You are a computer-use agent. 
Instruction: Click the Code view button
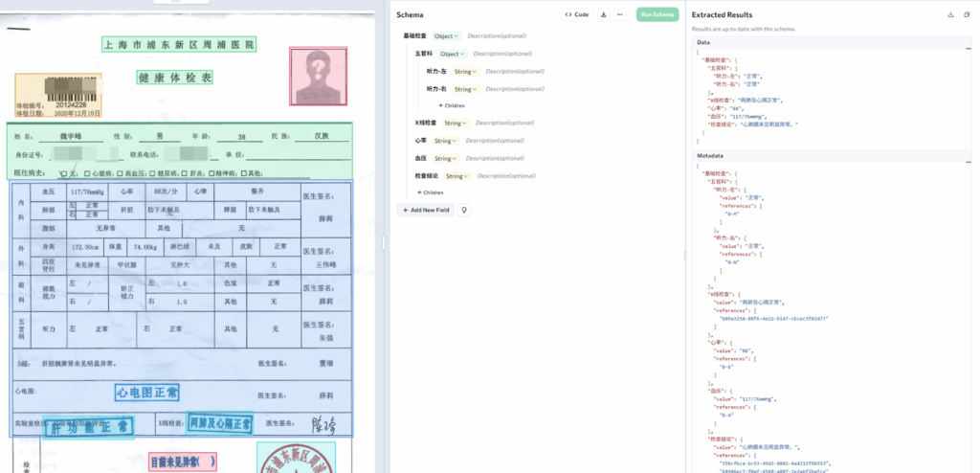(x=577, y=15)
